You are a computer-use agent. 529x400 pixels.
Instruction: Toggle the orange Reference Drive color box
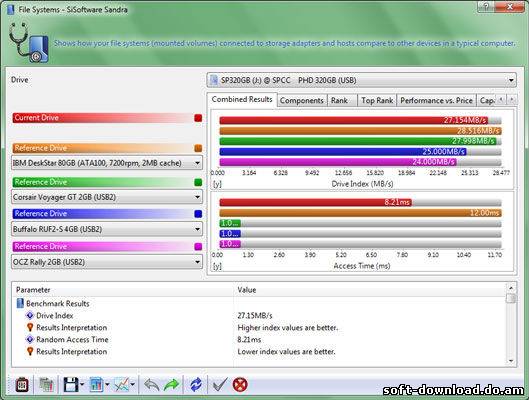tap(198, 148)
